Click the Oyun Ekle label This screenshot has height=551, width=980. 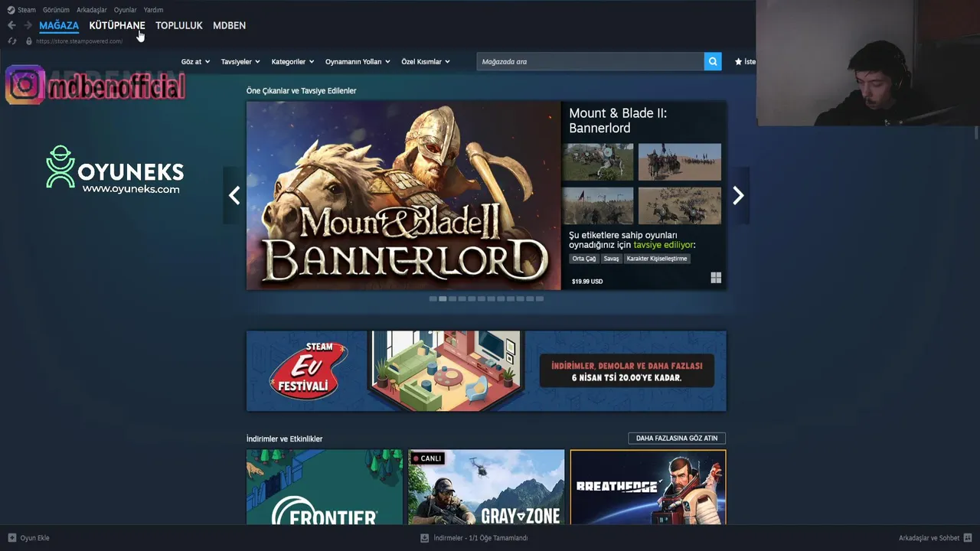coord(34,538)
